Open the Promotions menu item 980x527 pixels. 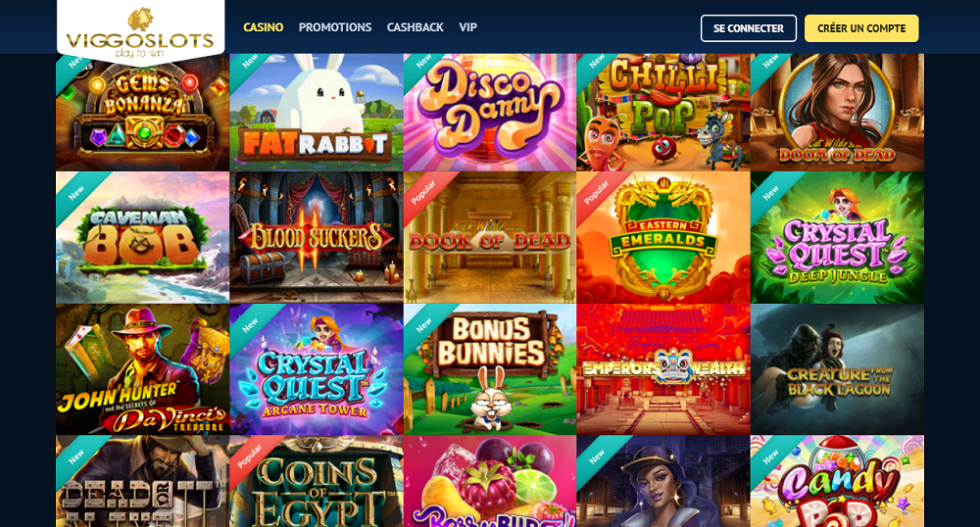(x=335, y=27)
